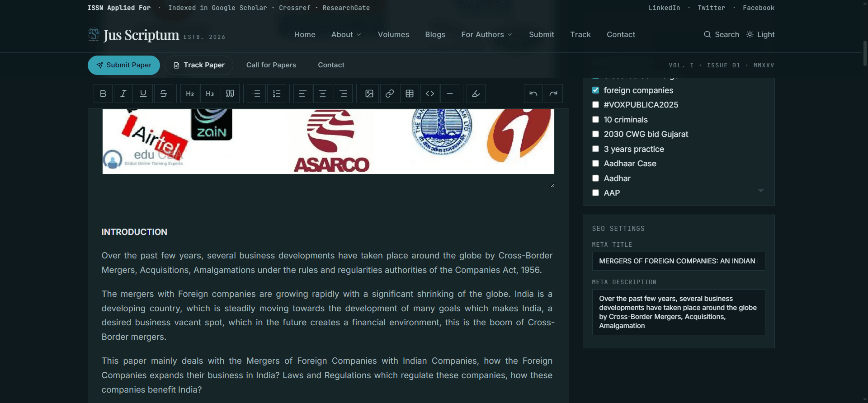Uncheck the foreign companies tag
Viewport: 868px width, 403px height.
pyautogui.click(x=596, y=90)
